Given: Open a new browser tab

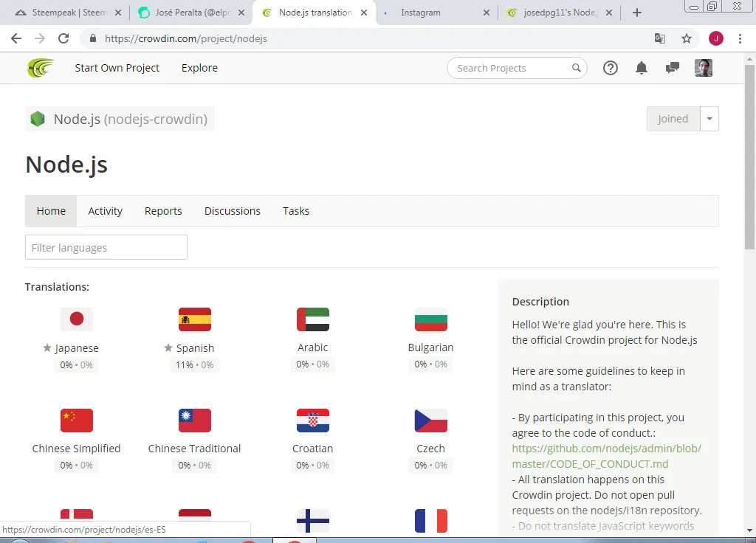Looking at the screenshot, I should click(637, 13).
